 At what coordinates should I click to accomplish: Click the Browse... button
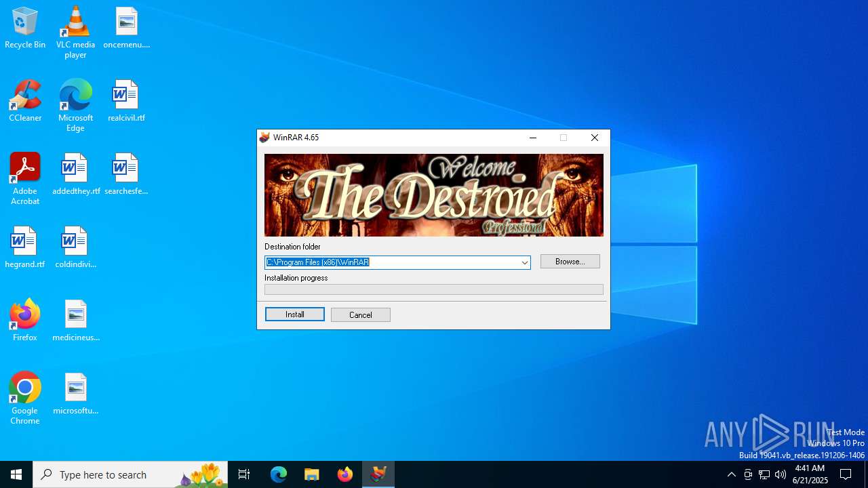click(x=570, y=262)
